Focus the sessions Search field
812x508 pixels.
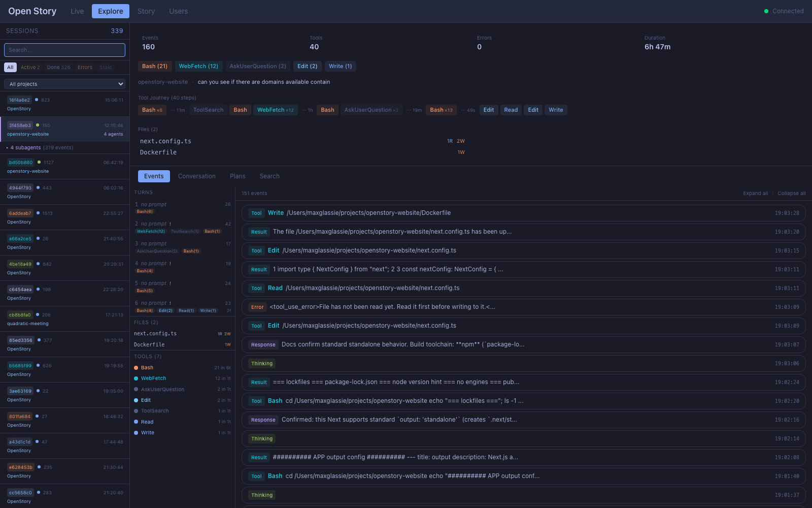pos(64,50)
